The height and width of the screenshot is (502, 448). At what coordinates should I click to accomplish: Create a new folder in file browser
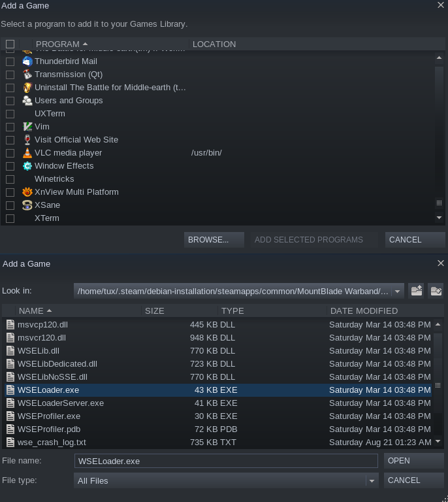[x=436, y=291]
